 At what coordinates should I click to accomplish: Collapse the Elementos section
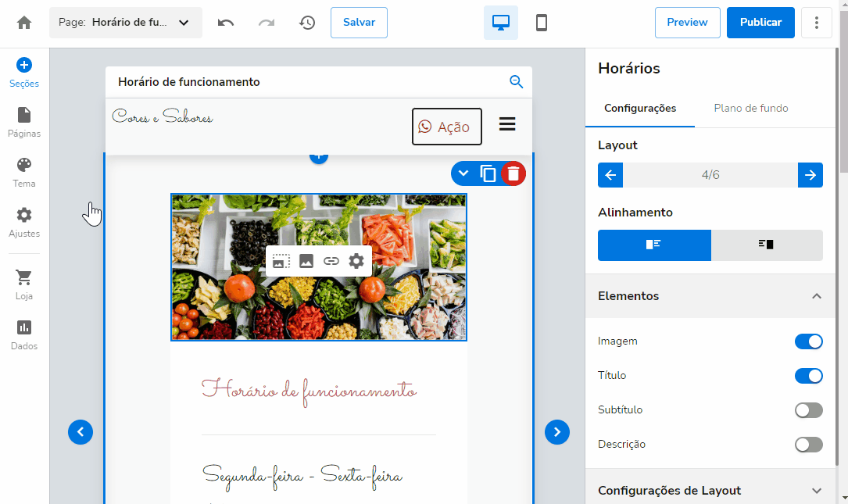(710, 296)
